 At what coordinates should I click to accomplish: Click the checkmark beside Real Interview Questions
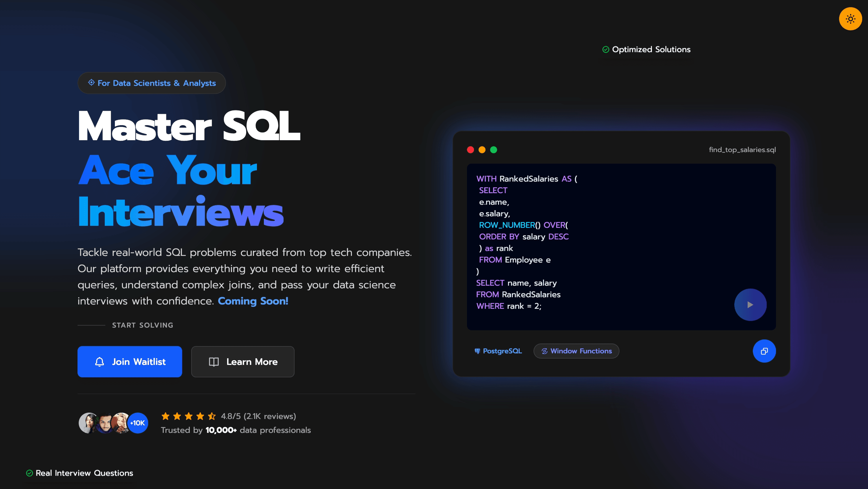(30, 473)
